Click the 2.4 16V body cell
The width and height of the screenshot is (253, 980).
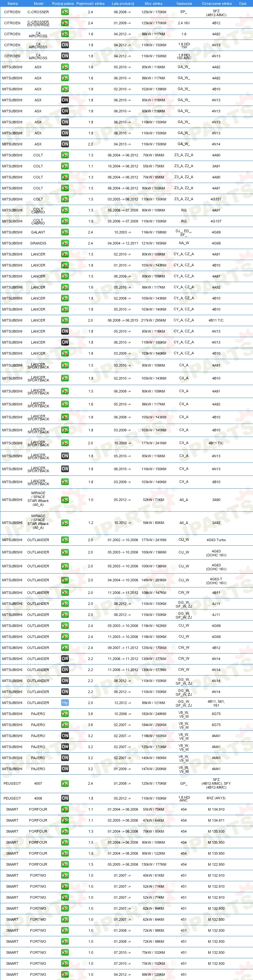184,23
